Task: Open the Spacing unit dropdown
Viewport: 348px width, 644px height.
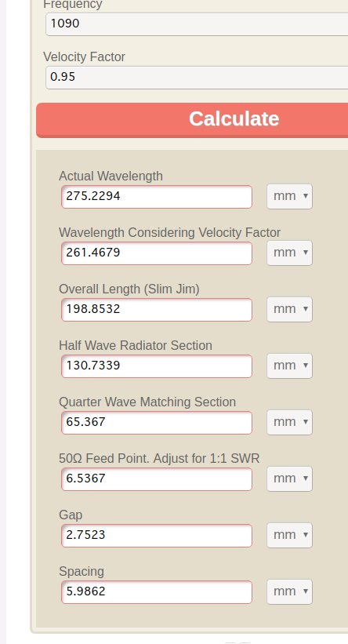Action: click(290, 592)
